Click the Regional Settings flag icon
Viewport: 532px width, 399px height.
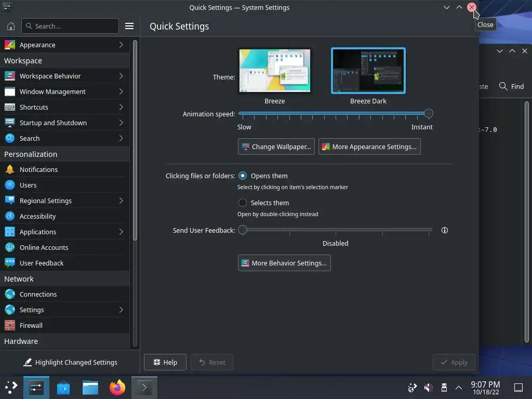tap(9, 201)
